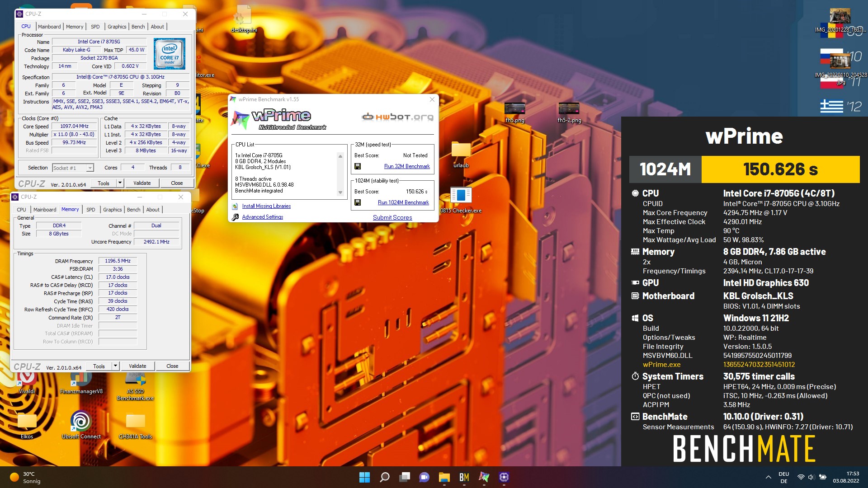
Task: Click Tools button in the top CPU-Z window
Action: click(x=104, y=183)
